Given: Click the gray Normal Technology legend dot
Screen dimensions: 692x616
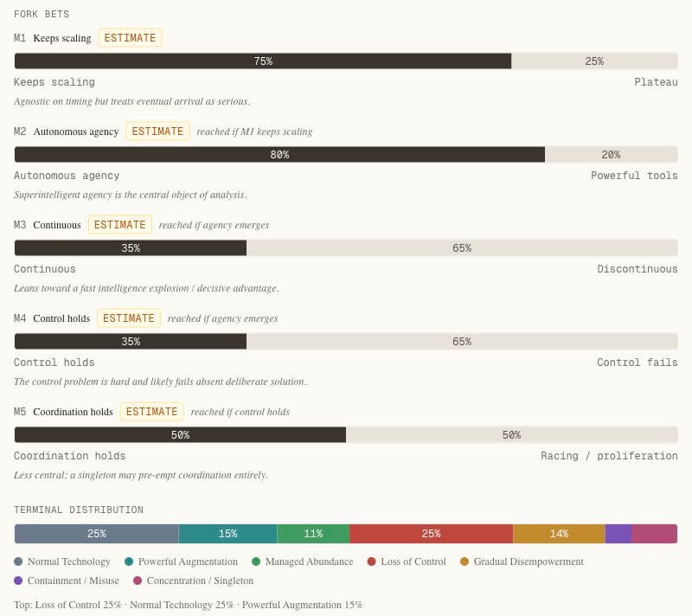Looking at the screenshot, I should click(x=18, y=561).
